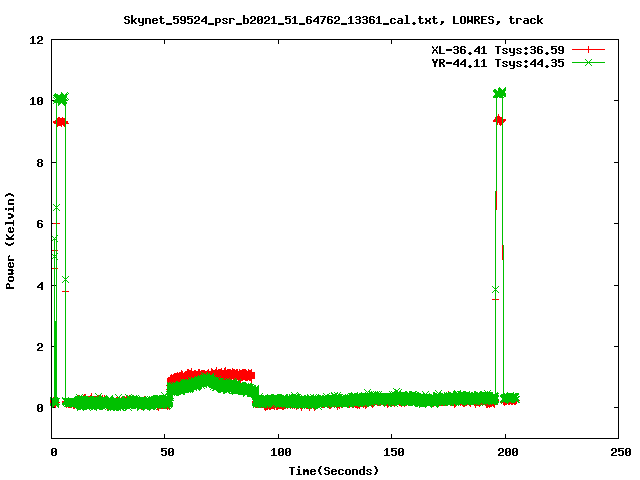
Task: Click y-axis tick label "4"
Action: (x=40, y=286)
